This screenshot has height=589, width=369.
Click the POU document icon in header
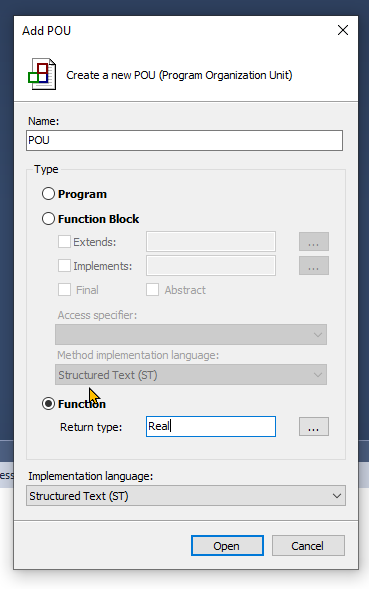[42, 74]
